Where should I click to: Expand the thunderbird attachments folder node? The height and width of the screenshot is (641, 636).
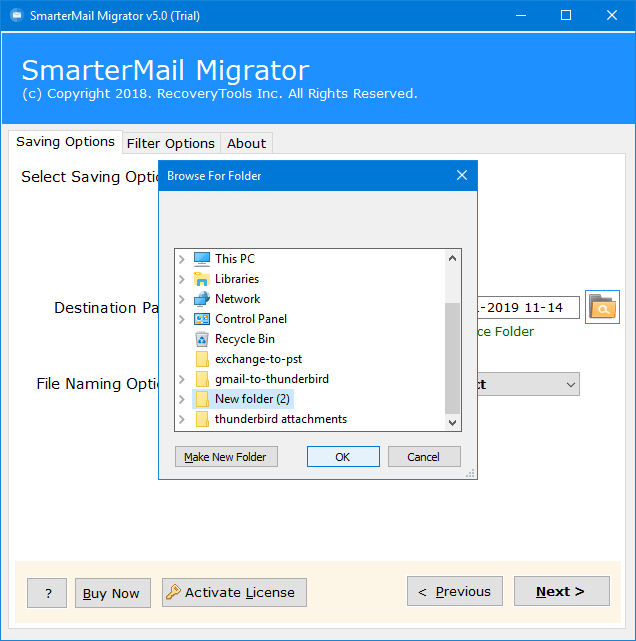tap(182, 419)
